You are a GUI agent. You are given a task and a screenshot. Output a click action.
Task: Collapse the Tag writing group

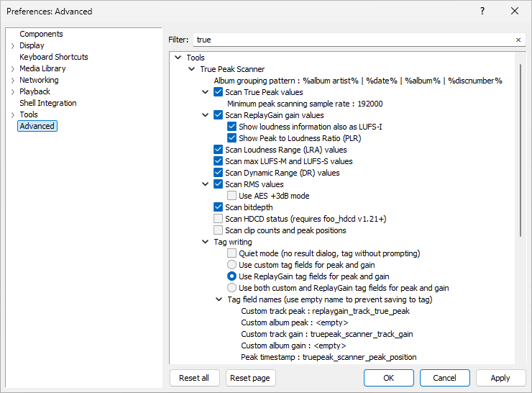pyautogui.click(x=206, y=242)
